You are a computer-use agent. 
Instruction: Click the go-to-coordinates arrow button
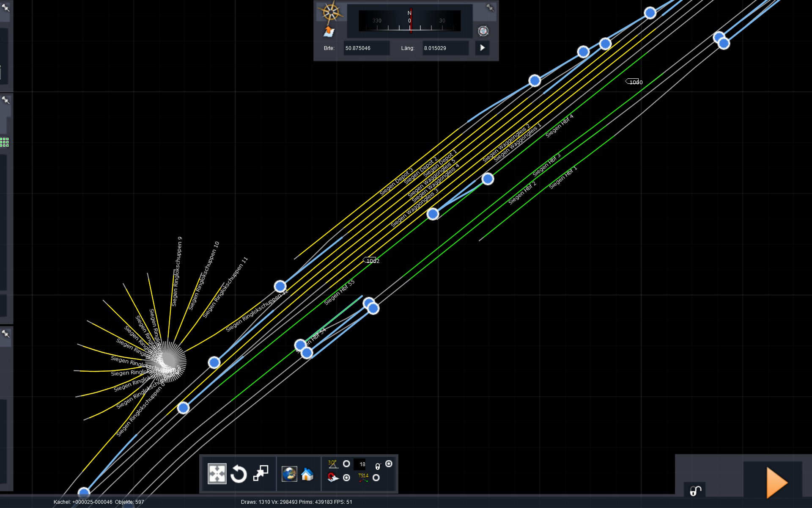pos(482,48)
